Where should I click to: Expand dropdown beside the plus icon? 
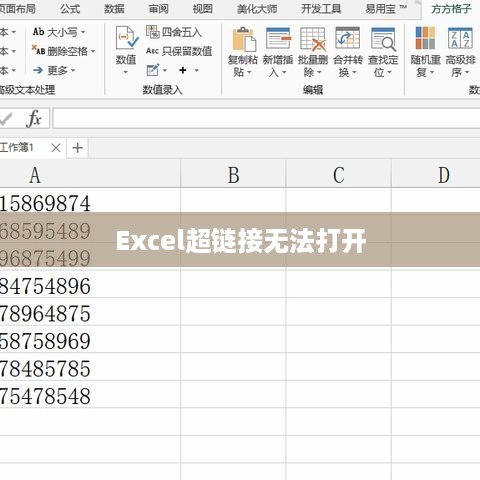point(197,70)
